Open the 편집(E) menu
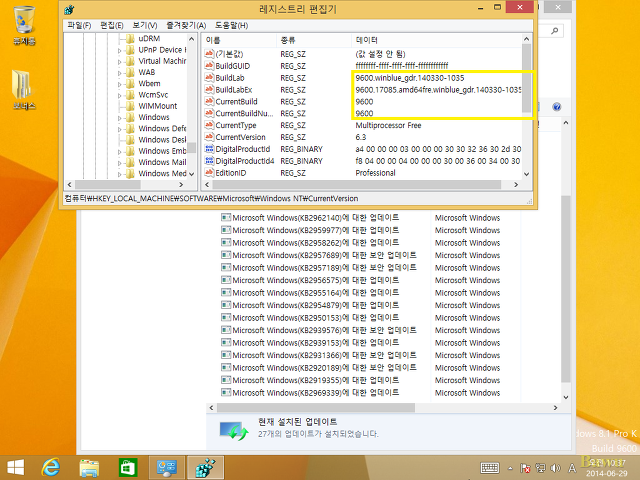The width and height of the screenshot is (640, 480). coord(112,25)
